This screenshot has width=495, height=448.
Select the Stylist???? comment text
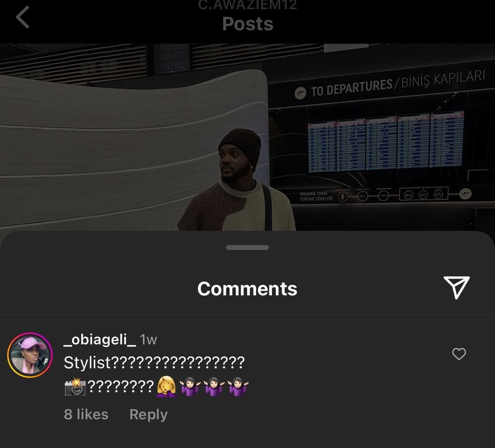click(154, 363)
